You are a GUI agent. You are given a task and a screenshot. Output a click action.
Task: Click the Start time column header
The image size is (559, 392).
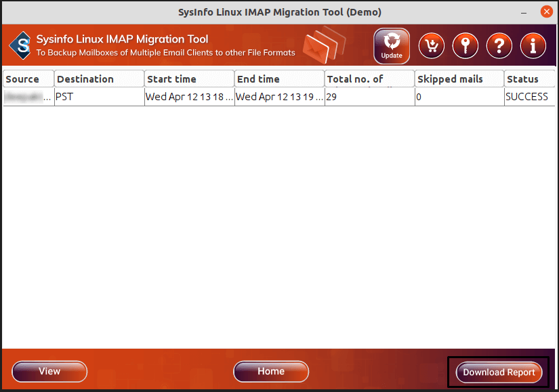point(189,79)
